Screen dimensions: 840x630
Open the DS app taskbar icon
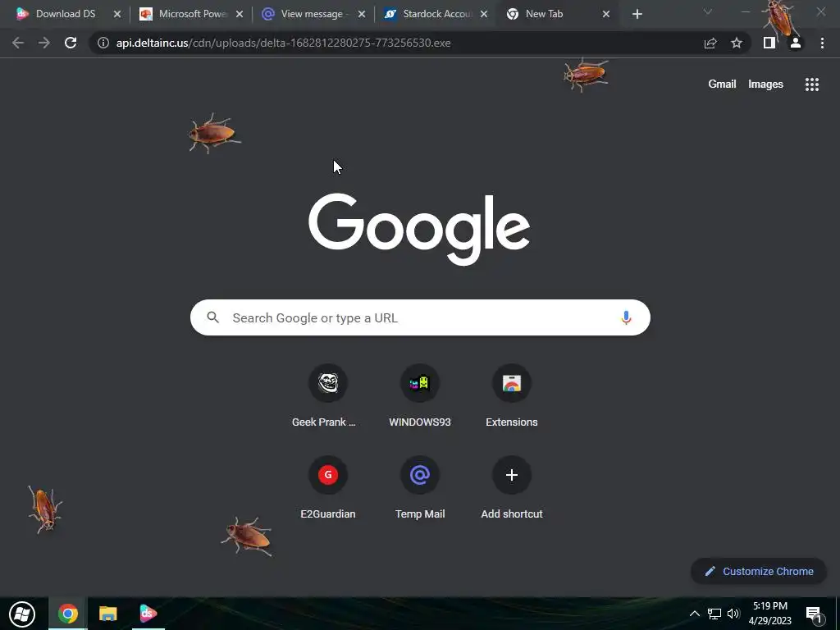pyautogui.click(x=148, y=614)
